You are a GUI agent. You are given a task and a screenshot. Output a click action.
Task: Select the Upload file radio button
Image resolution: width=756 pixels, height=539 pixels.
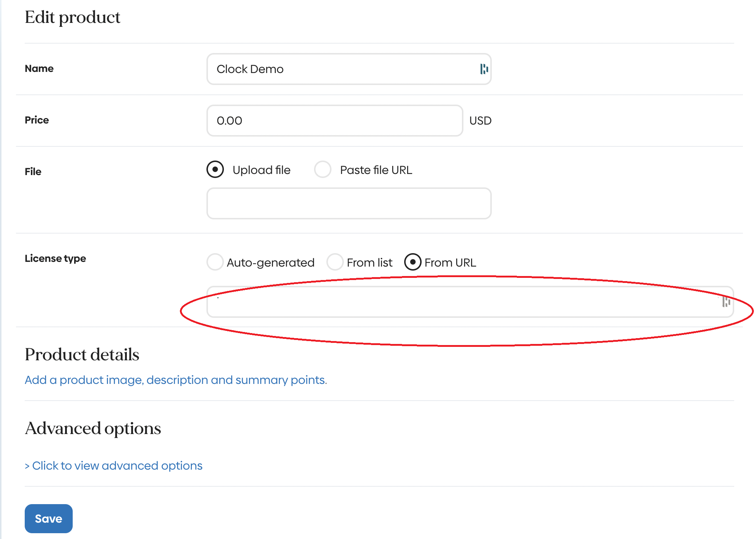[215, 170]
